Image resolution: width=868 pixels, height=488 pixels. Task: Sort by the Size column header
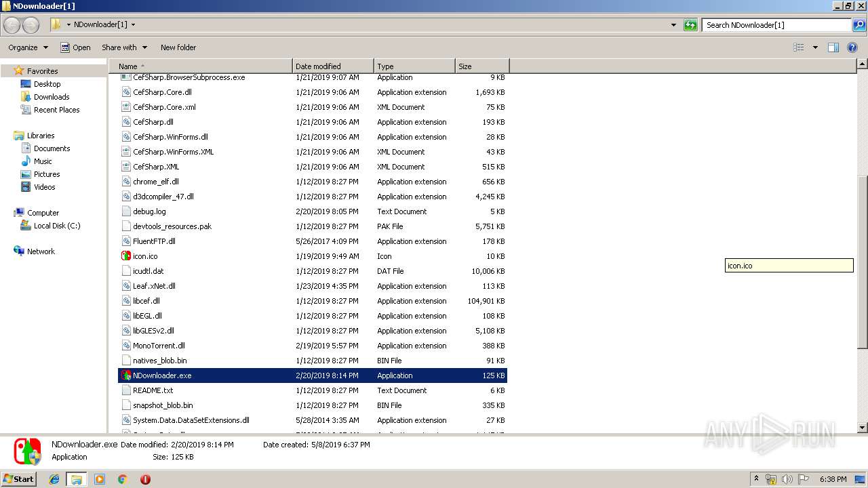click(x=482, y=66)
